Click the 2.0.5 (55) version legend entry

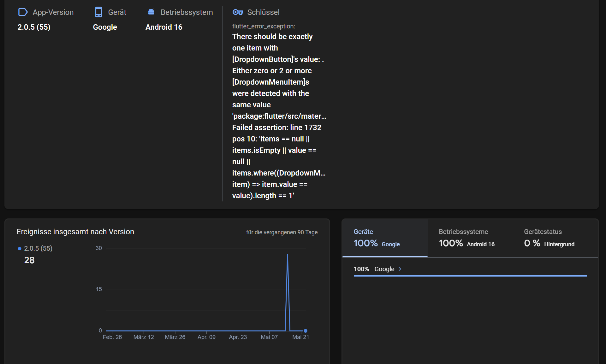coord(38,248)
